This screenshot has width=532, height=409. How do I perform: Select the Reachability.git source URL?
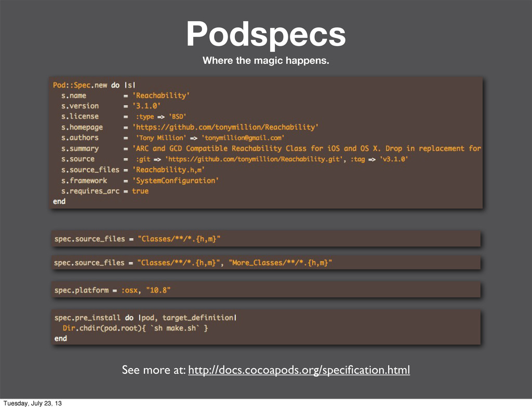coord(254,159)
